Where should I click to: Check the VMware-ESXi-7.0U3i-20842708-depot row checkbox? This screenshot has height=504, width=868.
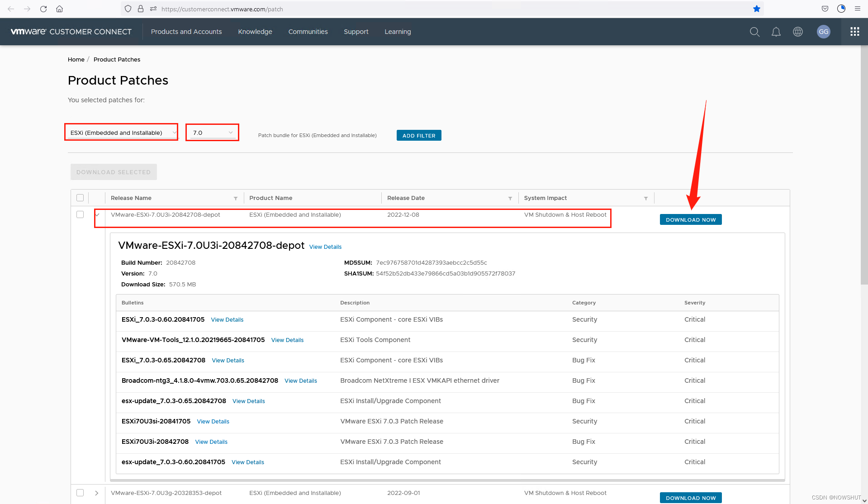(80, 214)
